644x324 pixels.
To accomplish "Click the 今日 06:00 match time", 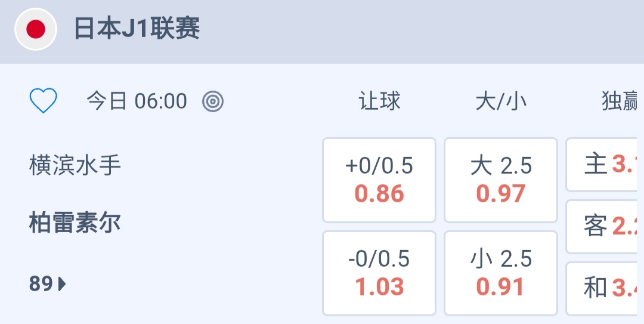I will 137,101.
